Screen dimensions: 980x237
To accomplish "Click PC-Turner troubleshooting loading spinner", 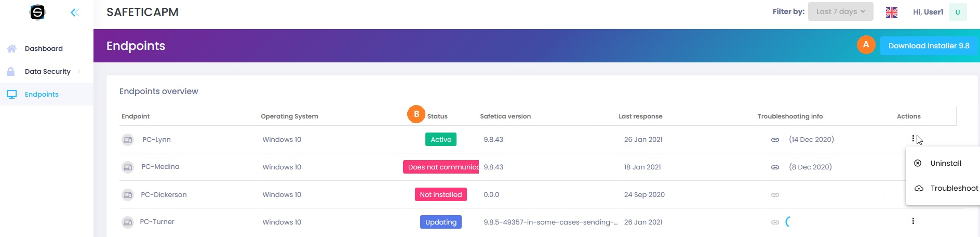I will tap(788, 222).
